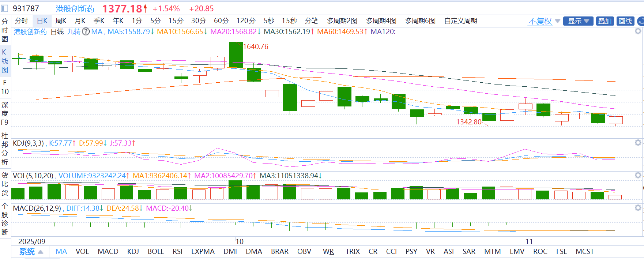Switch chart to 1分 period
This screenshot has height=259, width=644.
(137, 21)
